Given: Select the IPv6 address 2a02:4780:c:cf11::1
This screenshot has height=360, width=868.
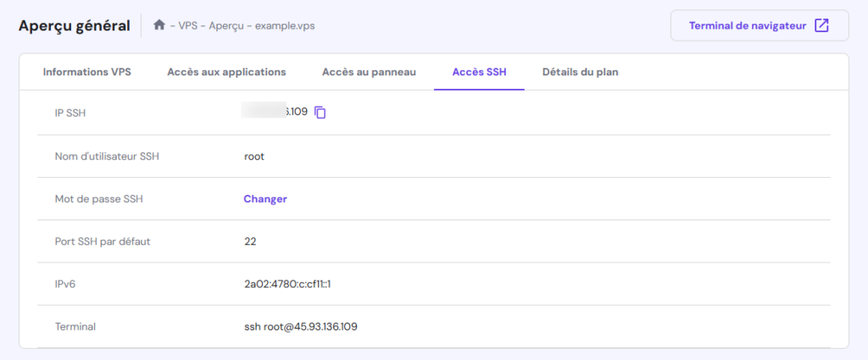Looking at the screenshot, I should (287, 285).
